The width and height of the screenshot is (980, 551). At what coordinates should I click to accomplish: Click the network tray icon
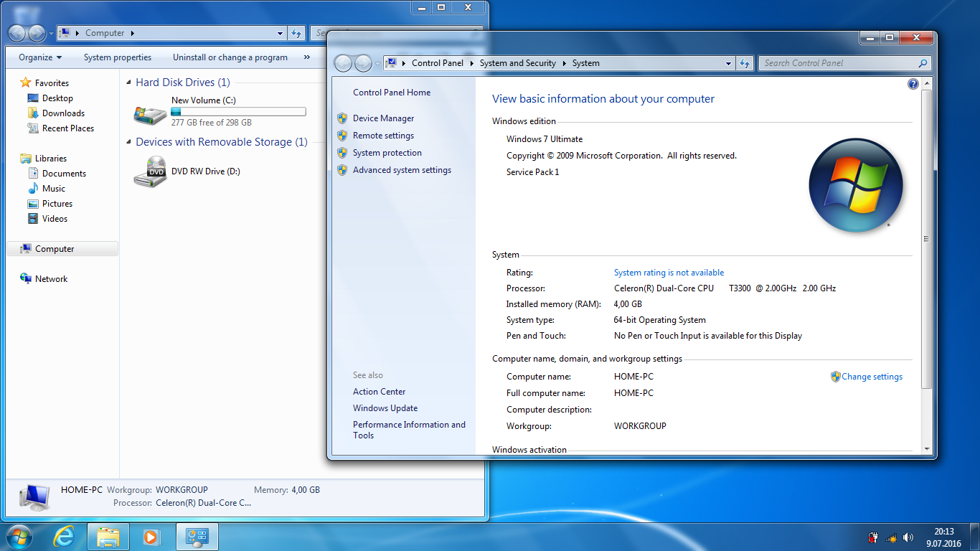coord(891,537)
